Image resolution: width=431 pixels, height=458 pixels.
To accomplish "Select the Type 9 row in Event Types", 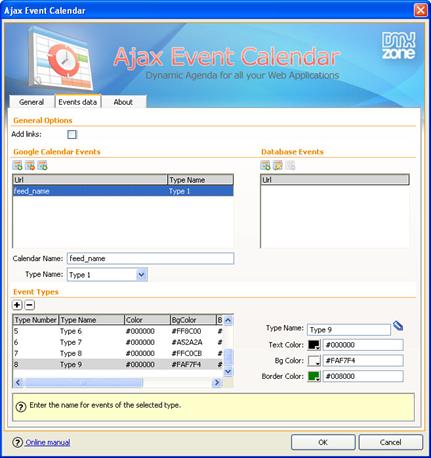I will coord(118,365).
